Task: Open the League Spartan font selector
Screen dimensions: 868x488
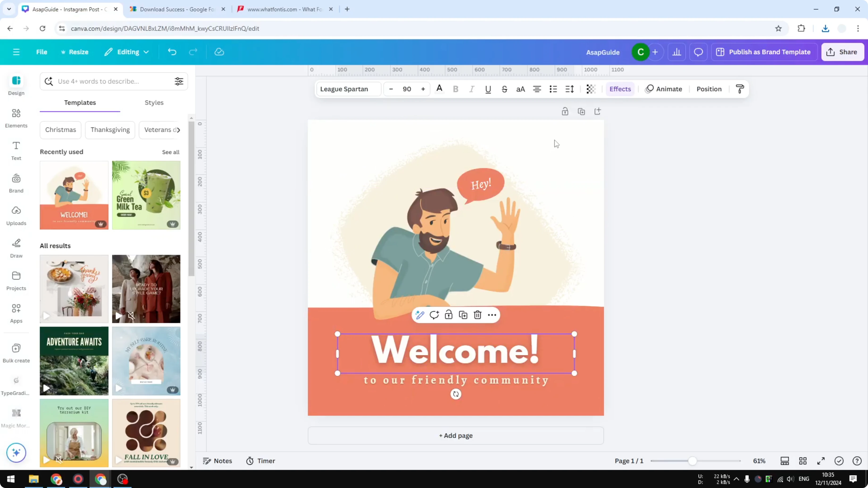Action: [x=348, y=89]
